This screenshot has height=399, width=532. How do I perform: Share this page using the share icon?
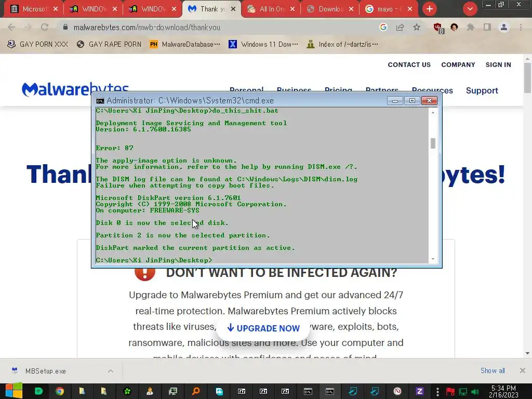click(400, 27)
